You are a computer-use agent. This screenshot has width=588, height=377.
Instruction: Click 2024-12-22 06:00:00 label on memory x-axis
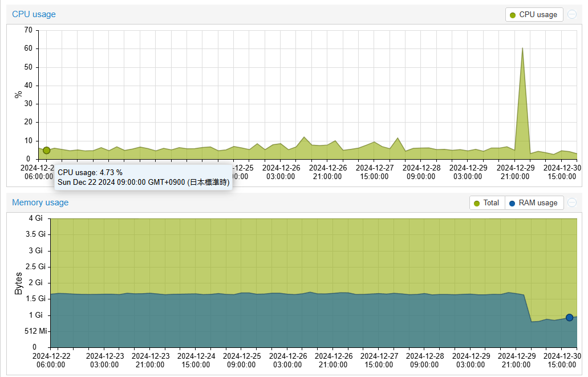coord(51,360)
